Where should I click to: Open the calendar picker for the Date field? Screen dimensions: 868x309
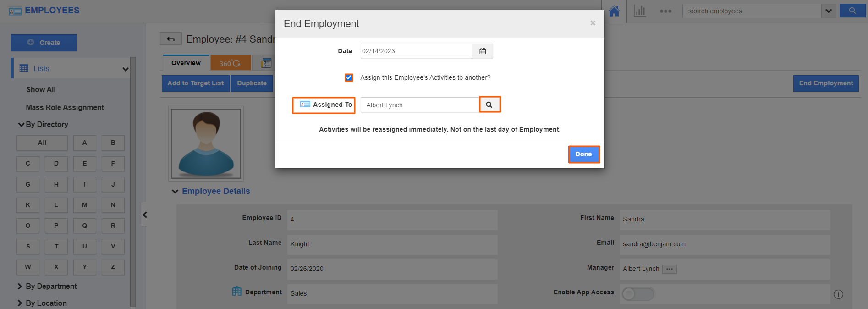click(483, 50)
